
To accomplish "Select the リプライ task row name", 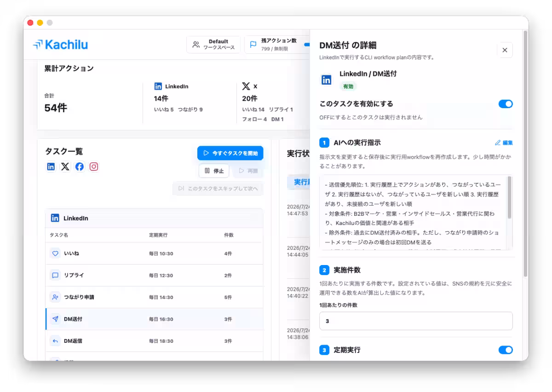I will (74, 275).
